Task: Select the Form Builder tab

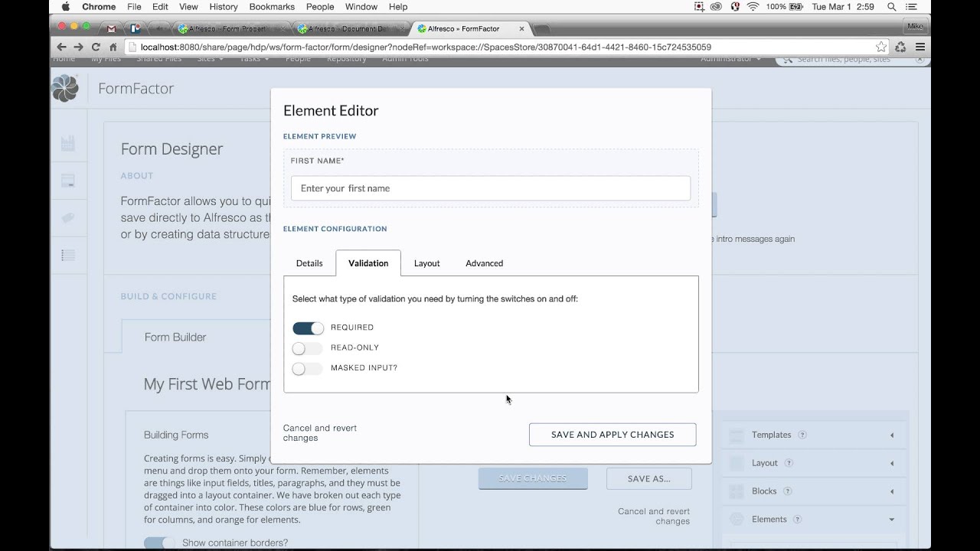Action: tap(175, 337)
